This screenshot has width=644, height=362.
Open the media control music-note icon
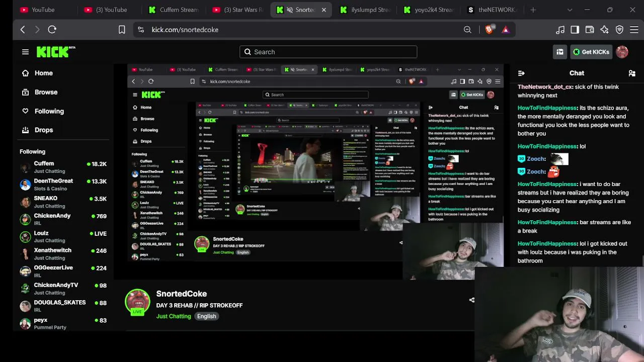click(x=560, y=30)
